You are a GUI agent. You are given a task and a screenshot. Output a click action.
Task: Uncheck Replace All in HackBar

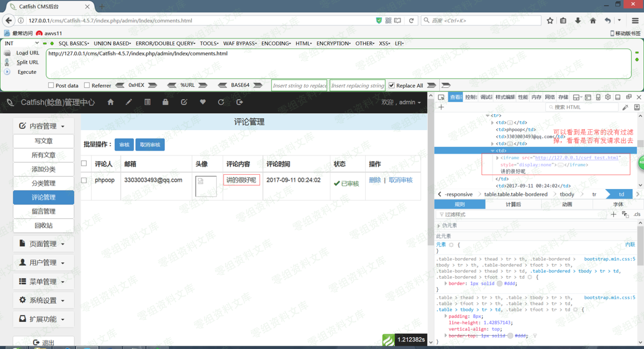392,85
